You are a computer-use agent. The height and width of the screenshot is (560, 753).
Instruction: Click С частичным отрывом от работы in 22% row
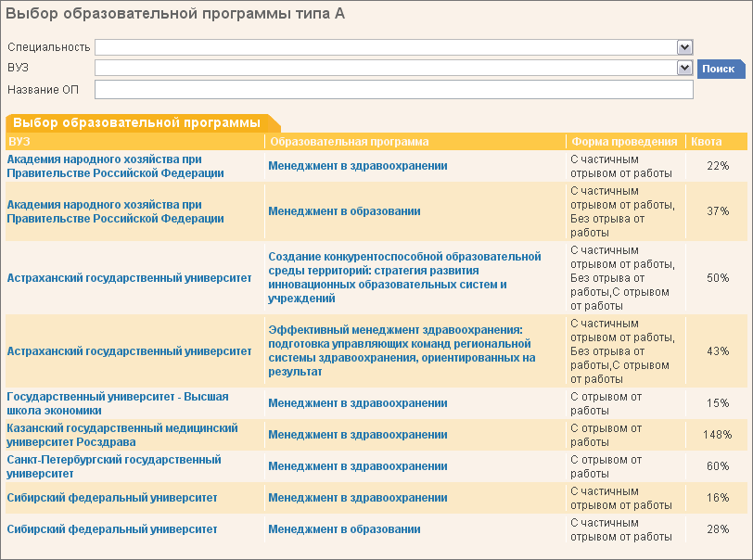point(621,166)
